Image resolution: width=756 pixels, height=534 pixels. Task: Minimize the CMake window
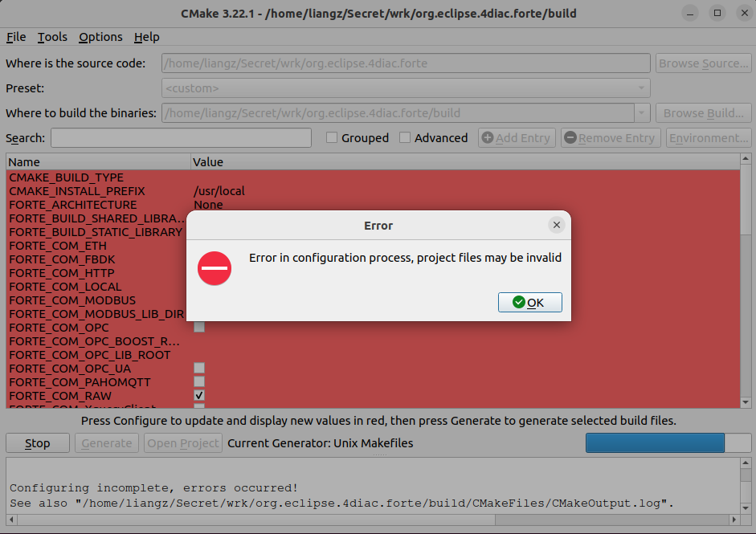pos(690,14)
